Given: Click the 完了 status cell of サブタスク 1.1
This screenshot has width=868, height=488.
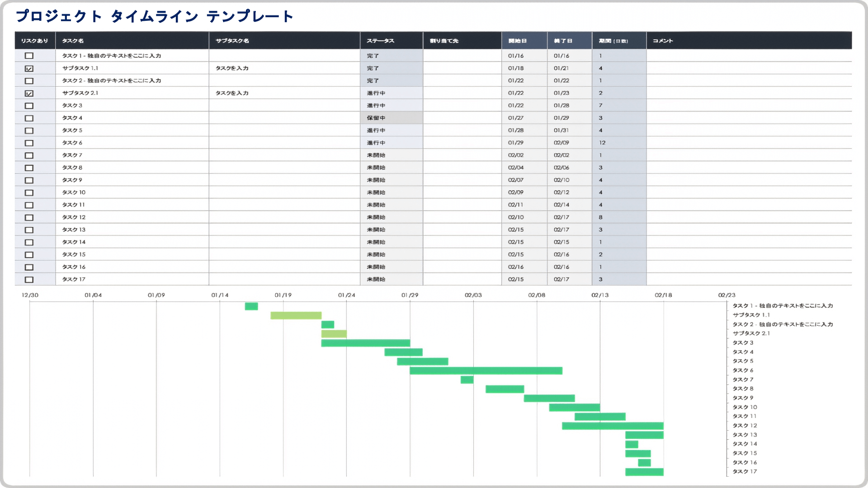Looking at the screenshot, I should (392, 68).
